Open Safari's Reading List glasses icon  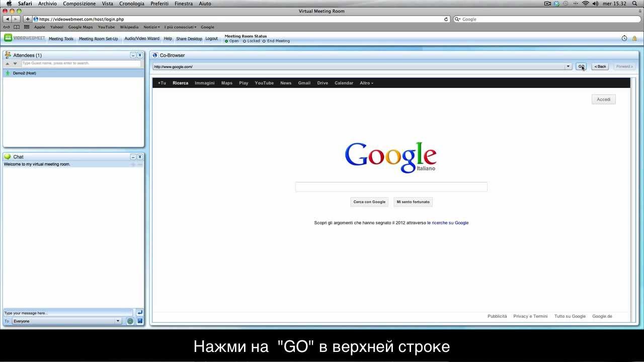coord(7,27)
